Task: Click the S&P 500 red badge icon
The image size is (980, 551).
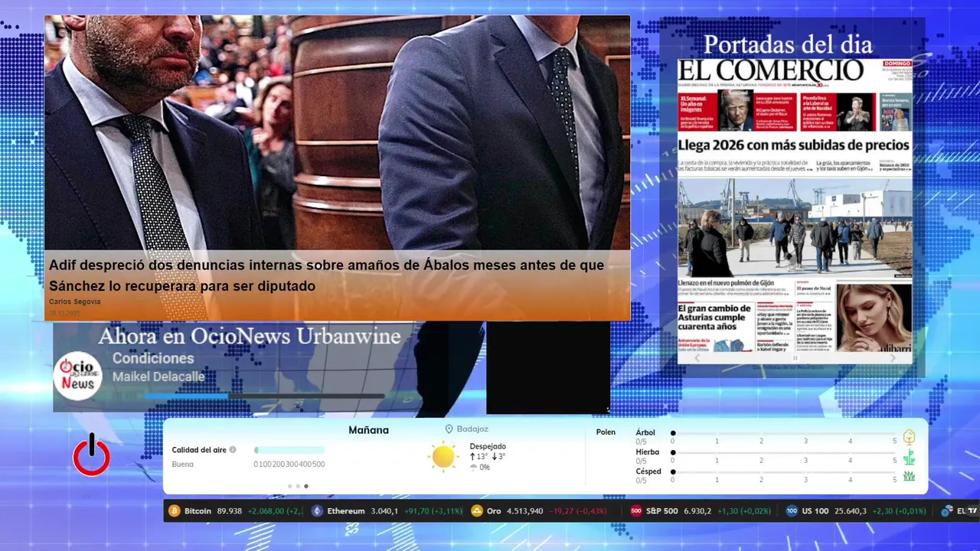Action: pyautogui.click(x=636, y=510)
